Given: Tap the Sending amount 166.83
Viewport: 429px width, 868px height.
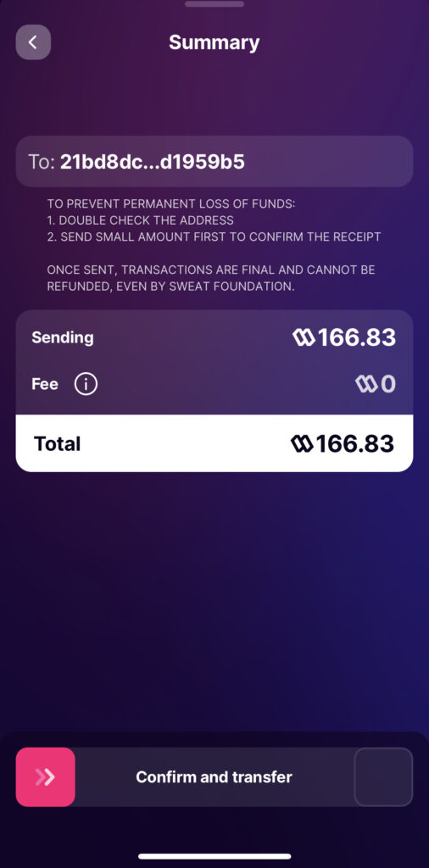Looking at the screenshot, I should pos(357,337).
